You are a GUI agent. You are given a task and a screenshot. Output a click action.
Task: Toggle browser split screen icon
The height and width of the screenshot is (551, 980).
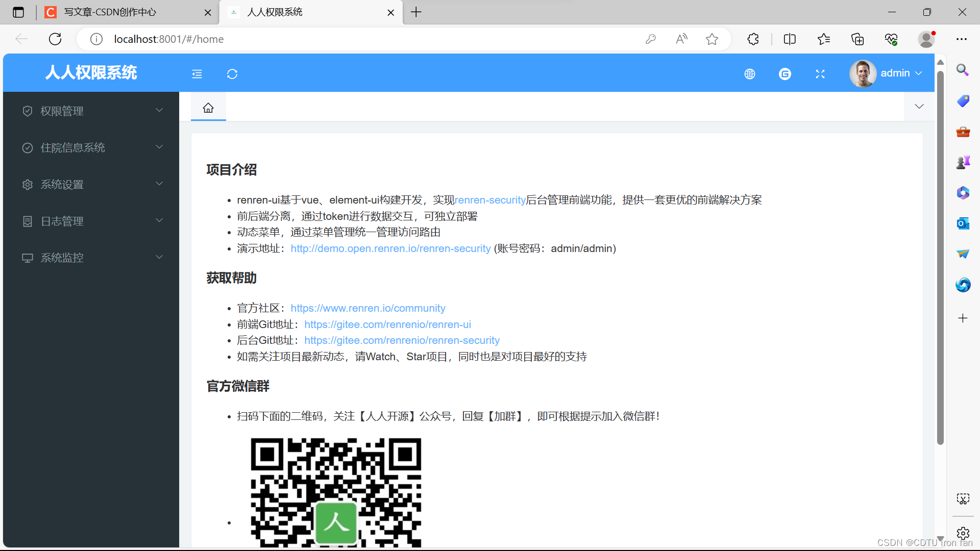pyautogui.click(x=789, y=39)
